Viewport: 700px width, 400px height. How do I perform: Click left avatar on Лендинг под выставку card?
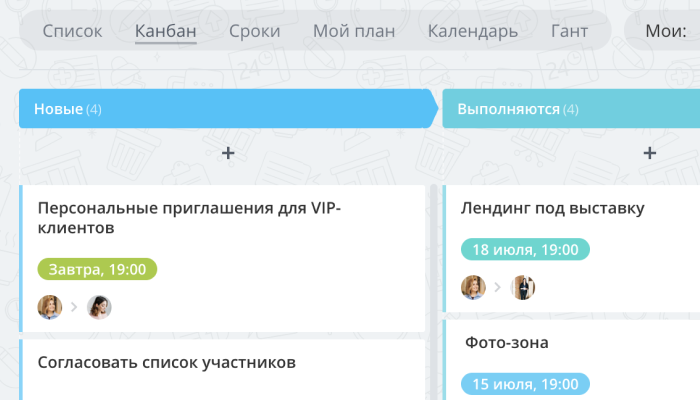click(473, 288)
